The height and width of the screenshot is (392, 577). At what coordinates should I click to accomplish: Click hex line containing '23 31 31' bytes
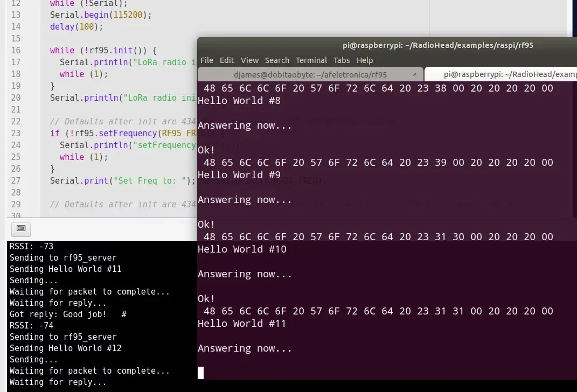pyautogui.click(x=378, y=311)
